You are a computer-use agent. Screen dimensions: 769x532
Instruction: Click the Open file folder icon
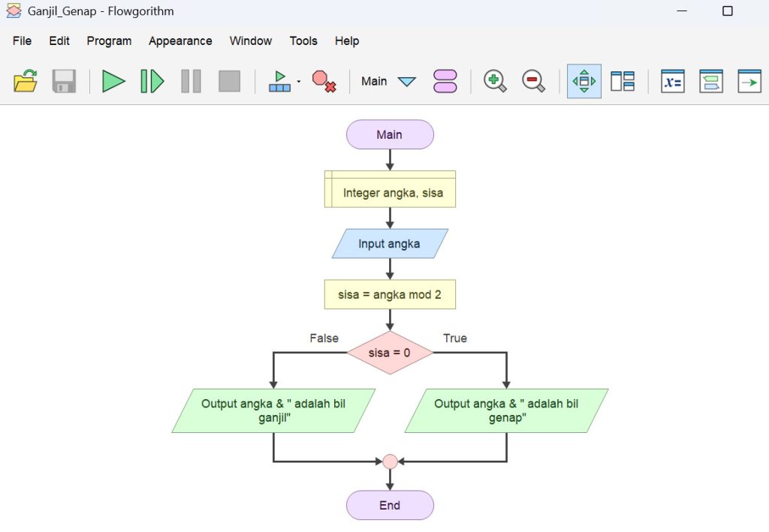coord(26,81)
